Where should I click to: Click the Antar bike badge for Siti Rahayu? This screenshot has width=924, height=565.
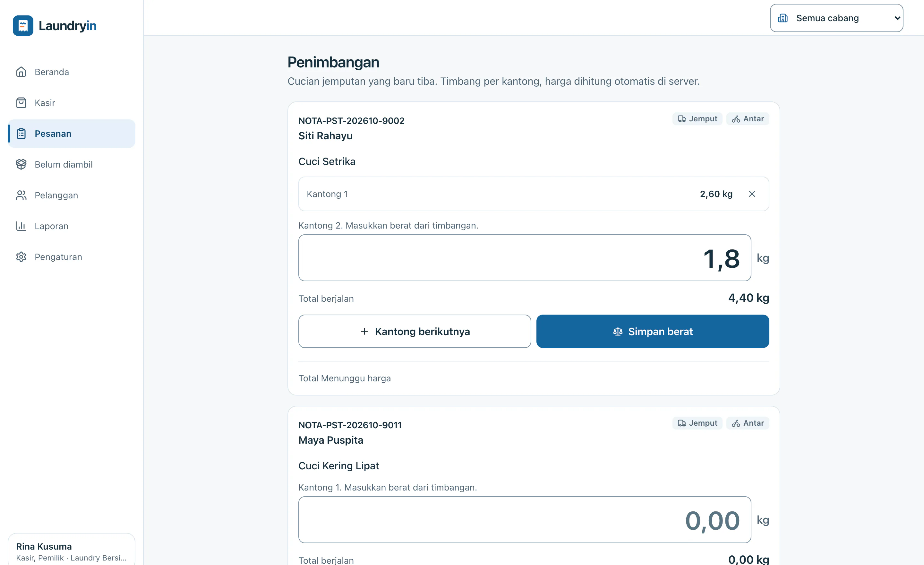(x=748, y=119)
